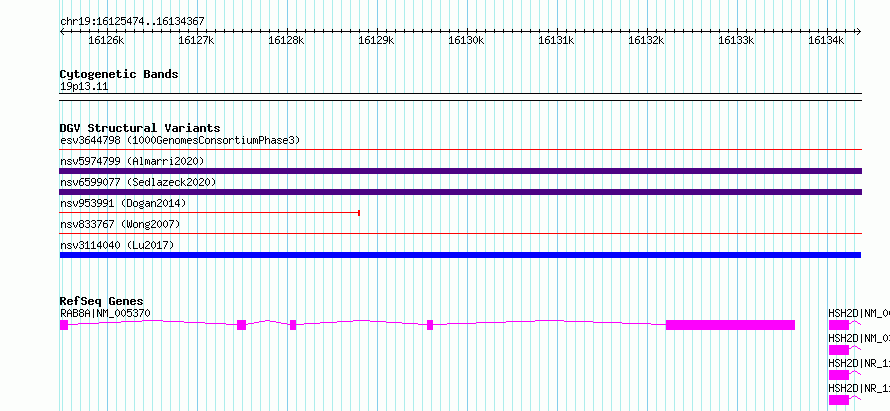Click the 16131k ruler tick label

coord(556,41)
